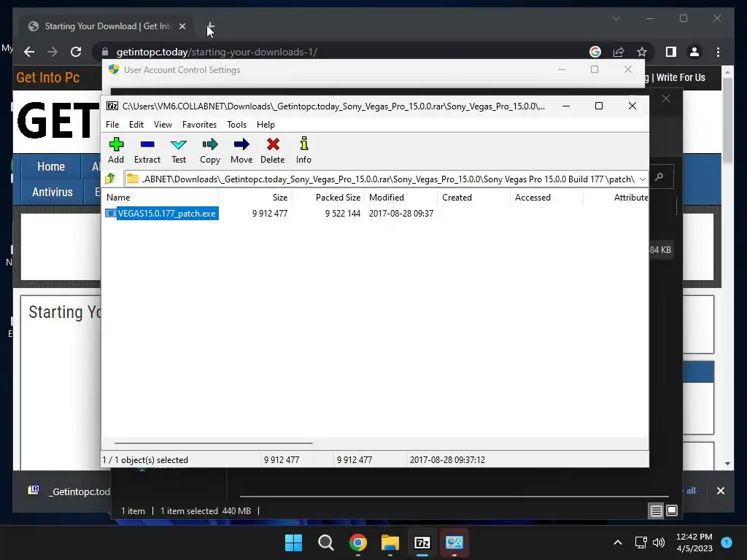The image size is (747, 560).
Task: Toggle Chrome side panel
Action: coord(671,52)
